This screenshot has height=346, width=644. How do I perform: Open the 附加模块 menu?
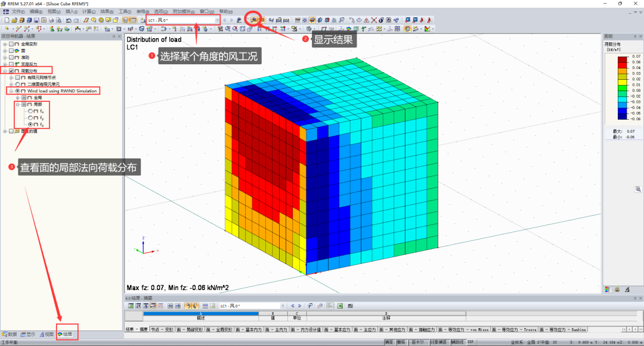pos(184,11)
